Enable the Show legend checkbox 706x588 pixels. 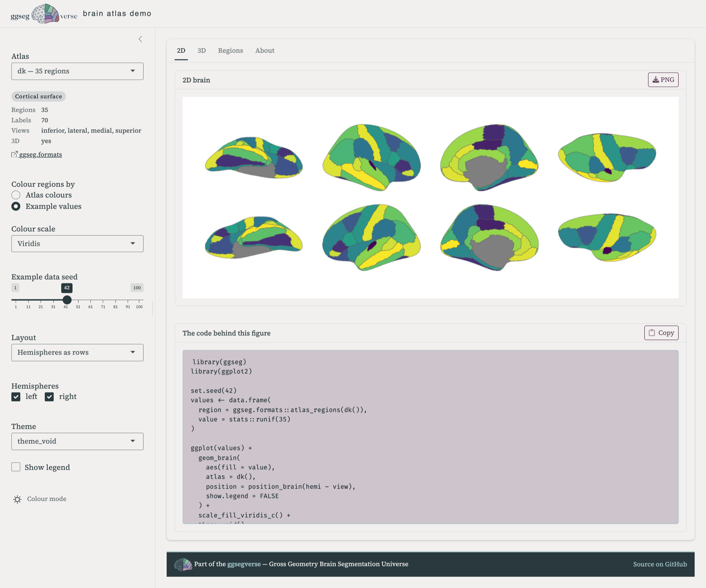click(x=16, y=467)
